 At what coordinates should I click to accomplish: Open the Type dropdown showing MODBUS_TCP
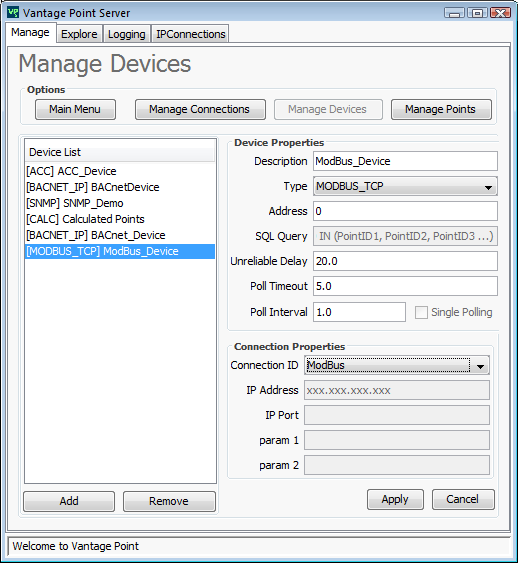[405, 186]
